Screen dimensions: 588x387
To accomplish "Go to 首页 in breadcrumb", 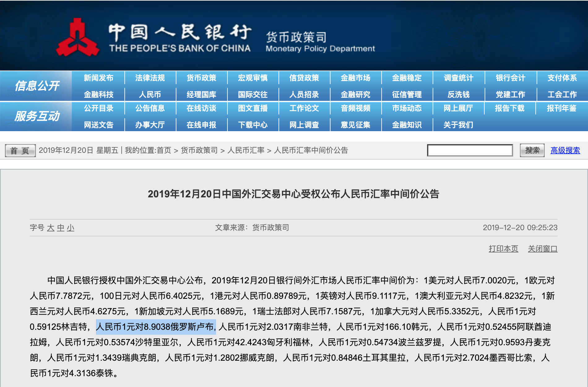I will click(164, 150).
